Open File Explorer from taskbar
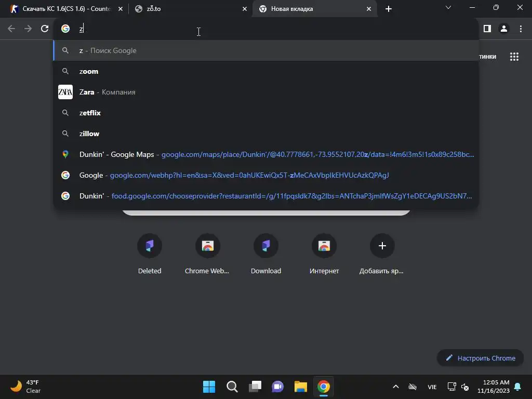The height and width of the screenshot is (399, 532). pos(301,387)
